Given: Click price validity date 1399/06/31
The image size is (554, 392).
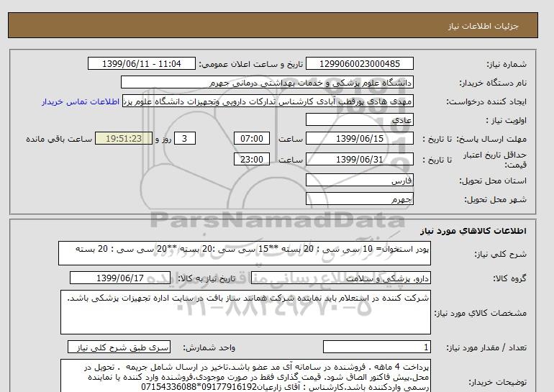Looking at the screenshot, I should [360, 159].
